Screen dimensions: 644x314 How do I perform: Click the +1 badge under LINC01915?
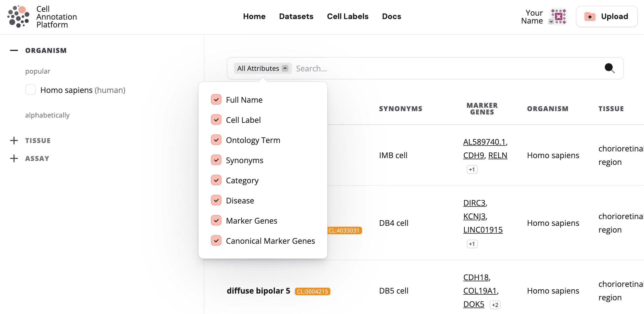click(x=472, y=244)
